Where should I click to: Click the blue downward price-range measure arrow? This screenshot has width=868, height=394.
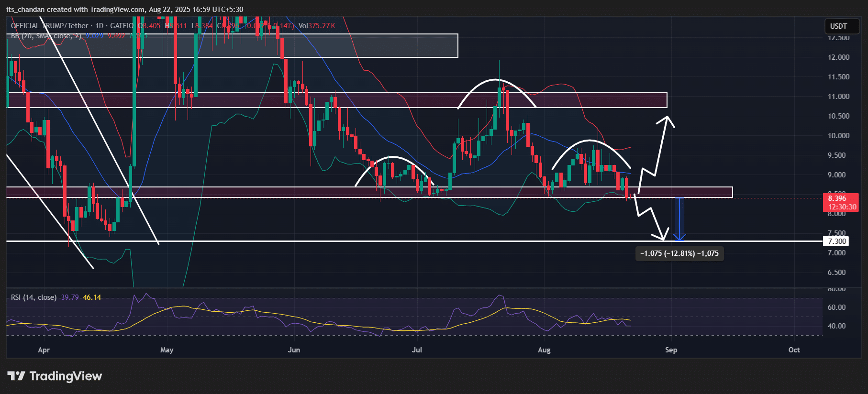pyautogui.click(x=679, y=220)
